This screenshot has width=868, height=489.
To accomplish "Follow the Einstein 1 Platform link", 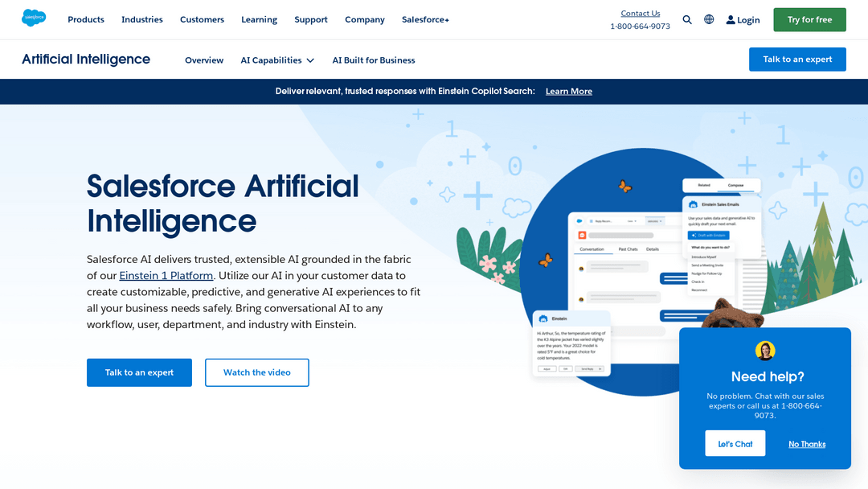I will (x=166, y=276).
